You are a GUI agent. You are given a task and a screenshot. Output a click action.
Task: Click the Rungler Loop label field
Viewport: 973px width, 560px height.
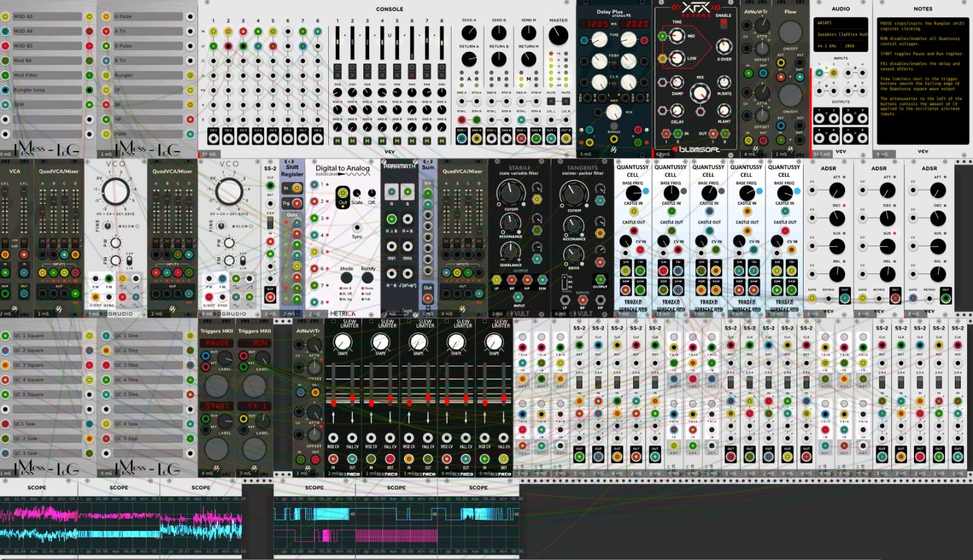(47, 90)
